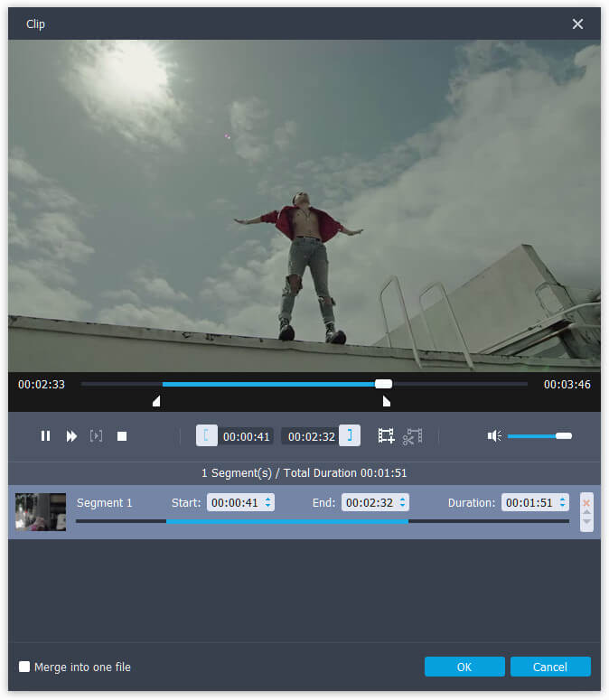
Task: Click the Duration stepper arrows
Action: [563, 502]
